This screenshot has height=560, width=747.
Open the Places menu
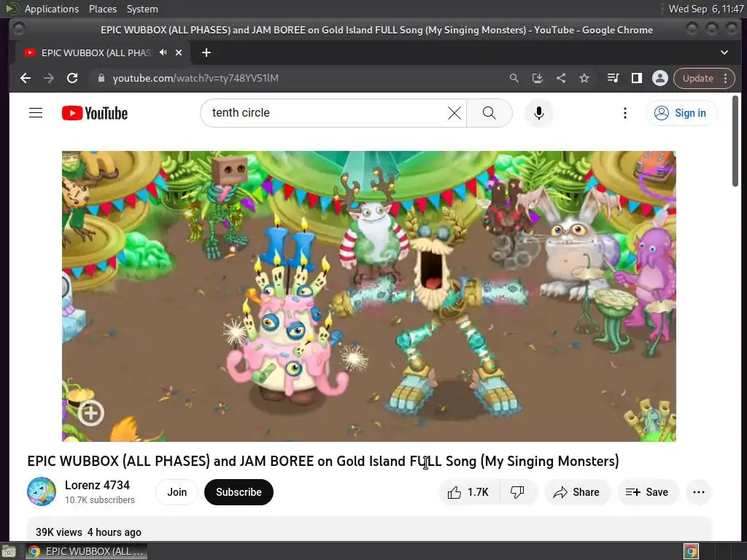(102, 9)
